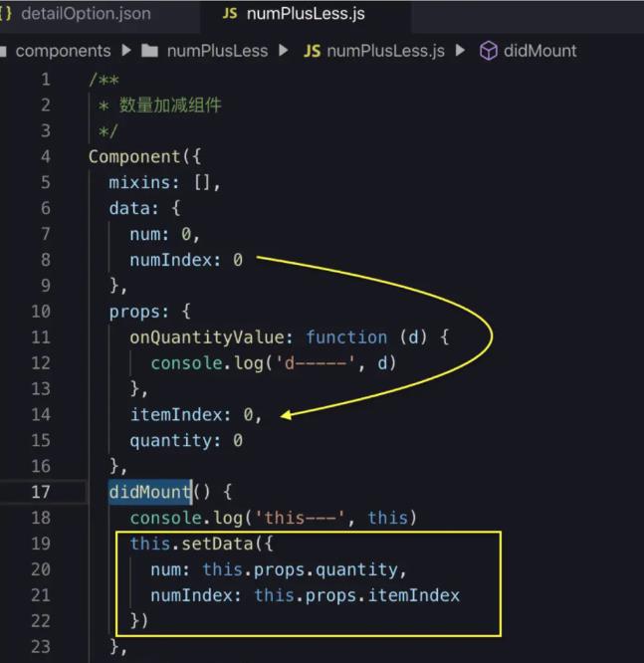Place cursor on 'Component({' text
644x663 pixels.
click(x=144, y=157)
